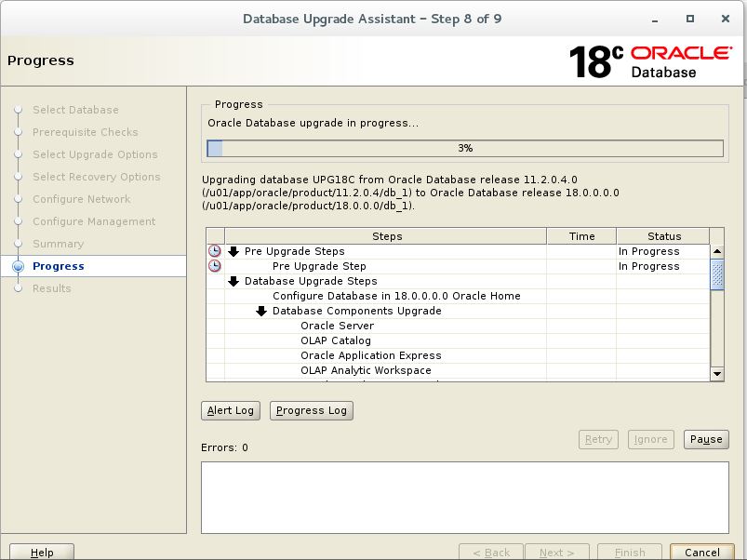Select the Configure Network wizard step
Screen dimensions: 747x560
82,199
